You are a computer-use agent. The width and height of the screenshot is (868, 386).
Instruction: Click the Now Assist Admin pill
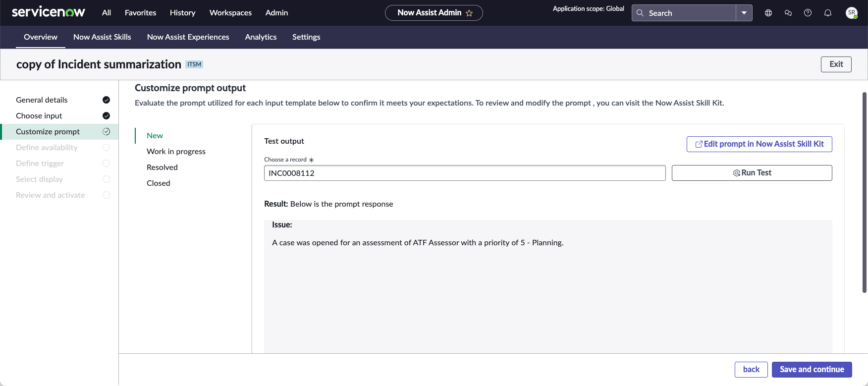coord(434,13)
